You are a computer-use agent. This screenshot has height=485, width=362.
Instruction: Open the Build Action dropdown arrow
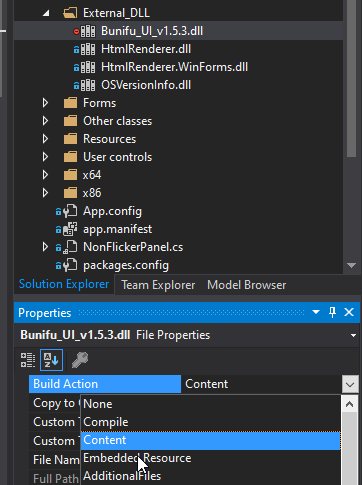click(x=350, y=384)
